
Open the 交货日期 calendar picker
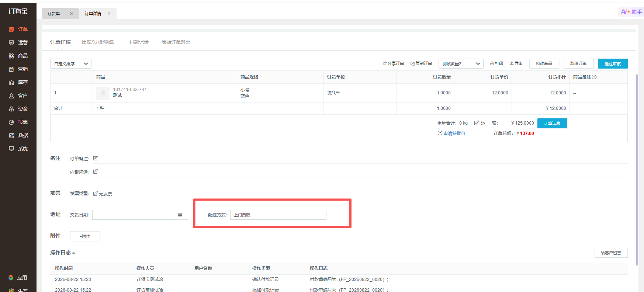tap(180, 215)
